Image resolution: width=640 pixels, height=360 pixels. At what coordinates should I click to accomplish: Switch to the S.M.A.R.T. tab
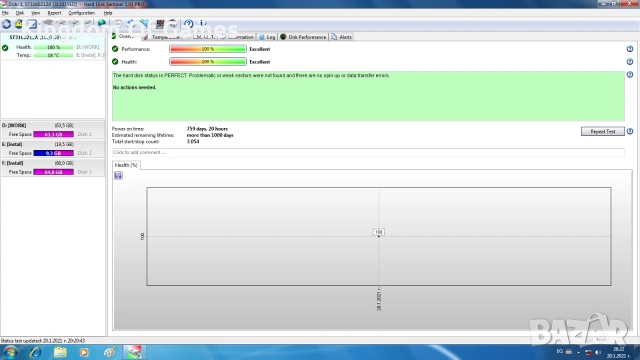coord(201,37)
